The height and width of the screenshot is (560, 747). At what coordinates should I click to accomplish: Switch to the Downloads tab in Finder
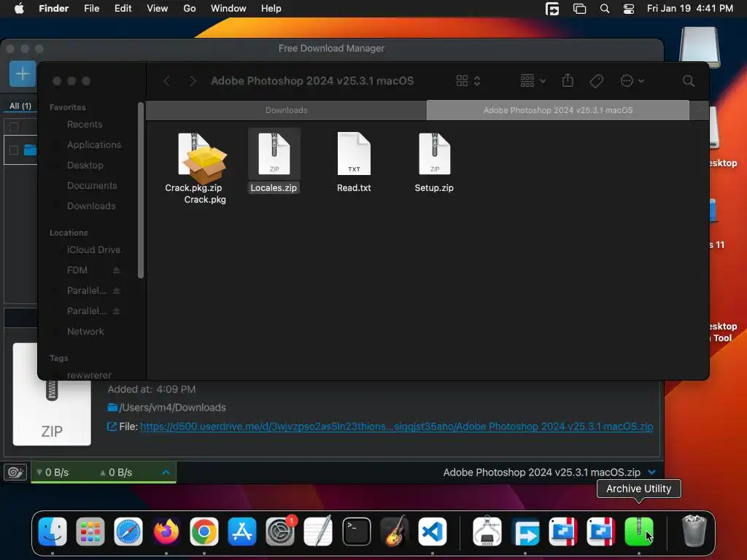(286, 110)
